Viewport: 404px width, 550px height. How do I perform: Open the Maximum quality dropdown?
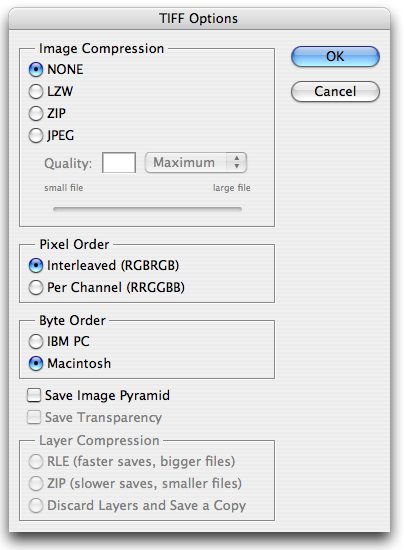[196, 163]
